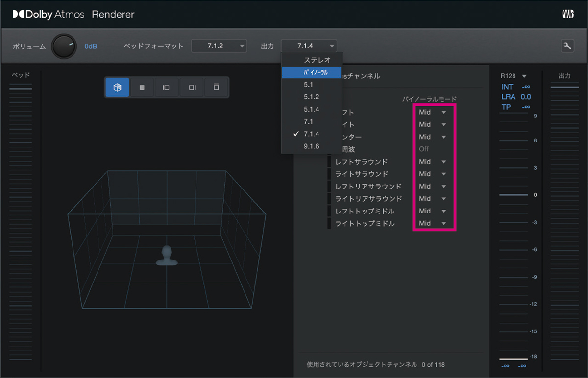The image size is (588, 378).
Task: Choose 5.1 from output menu
Action: (312, 85)
